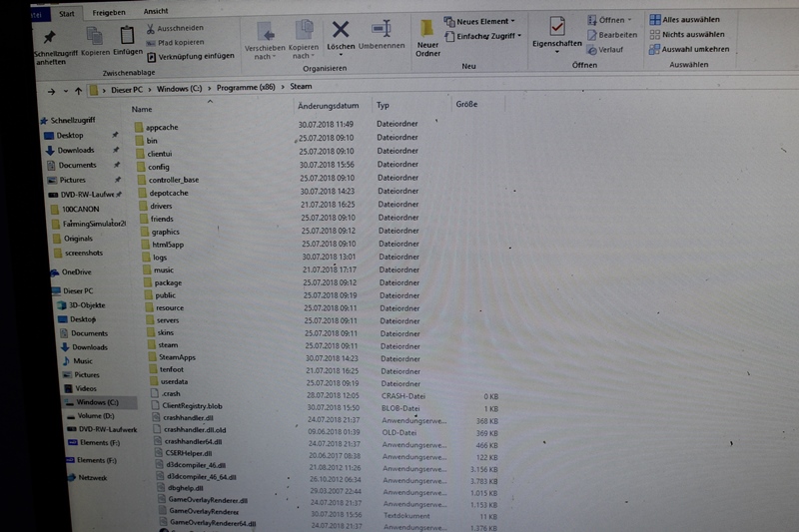This screenshot has height=532, width=799.
Task: Select Music in navigation pane
Action: [x=78, y=361]
